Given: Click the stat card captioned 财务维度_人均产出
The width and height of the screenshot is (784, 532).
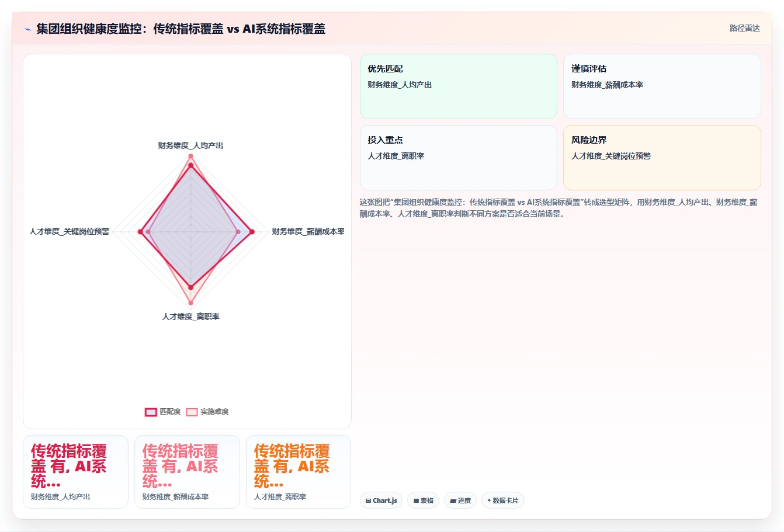Looking at the screenshot, I should tap(75, 472).
